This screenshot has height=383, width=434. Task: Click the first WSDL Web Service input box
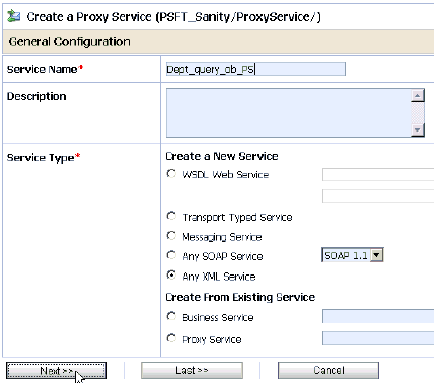point(378,174)
